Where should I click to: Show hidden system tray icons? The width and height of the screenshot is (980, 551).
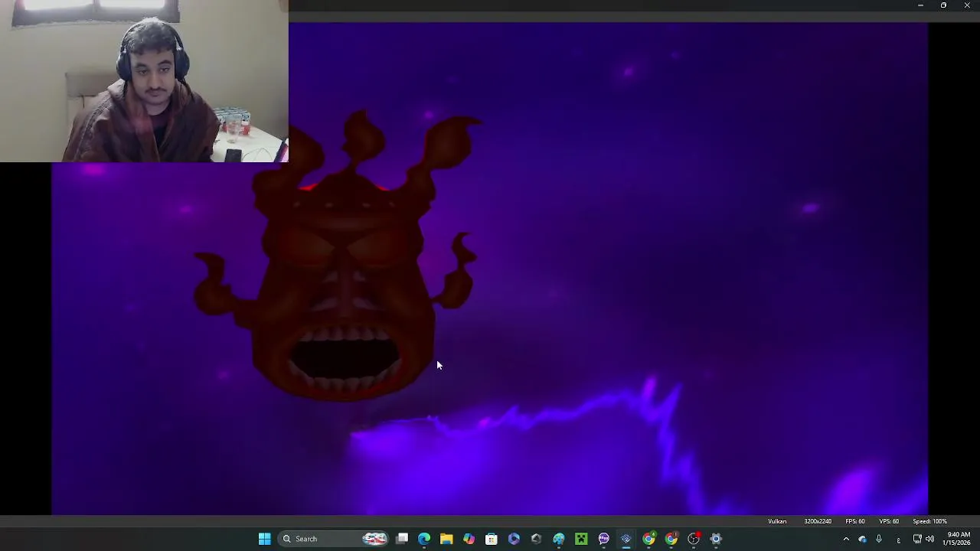(846, 539)
